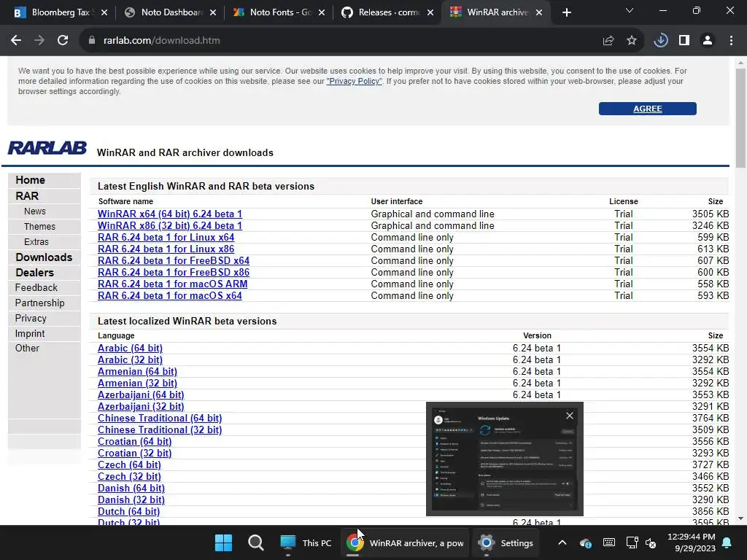Image resolution: width=747 pixels, height=560 pixels.
Task: Close the Noto Fonts tab
Action: [x=322, y=12]
